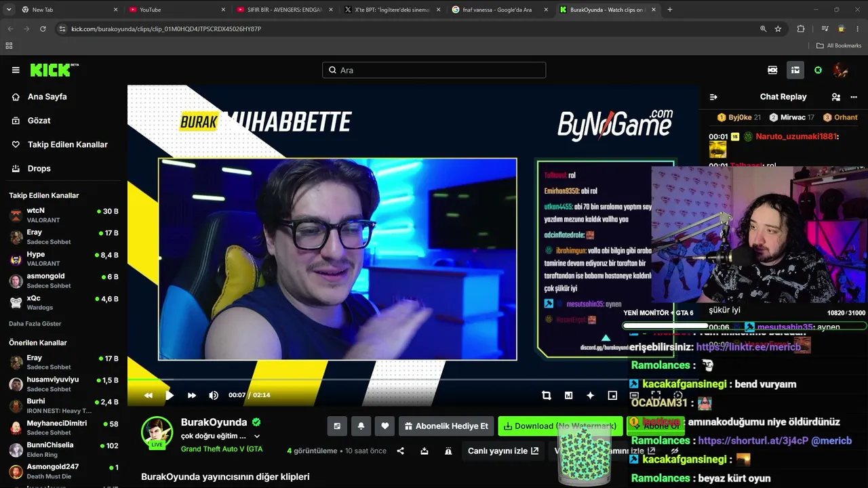Expand the stream title chevron

point(257,436)
